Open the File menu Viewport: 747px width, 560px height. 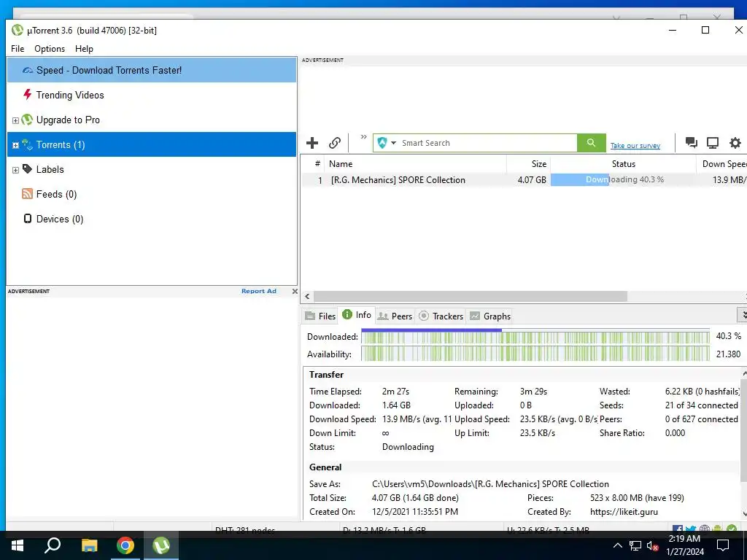(18, 49)
